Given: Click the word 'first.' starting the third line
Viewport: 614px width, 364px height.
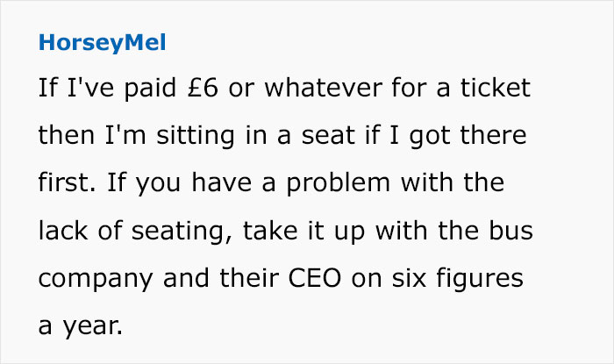Looking at the screenshot, I should 62,183.
